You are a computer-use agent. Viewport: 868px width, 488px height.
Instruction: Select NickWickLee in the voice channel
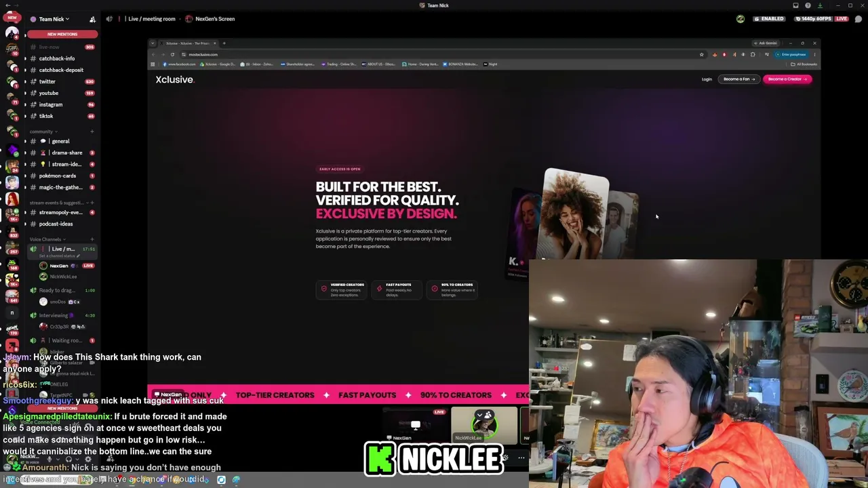coord(66,277)
